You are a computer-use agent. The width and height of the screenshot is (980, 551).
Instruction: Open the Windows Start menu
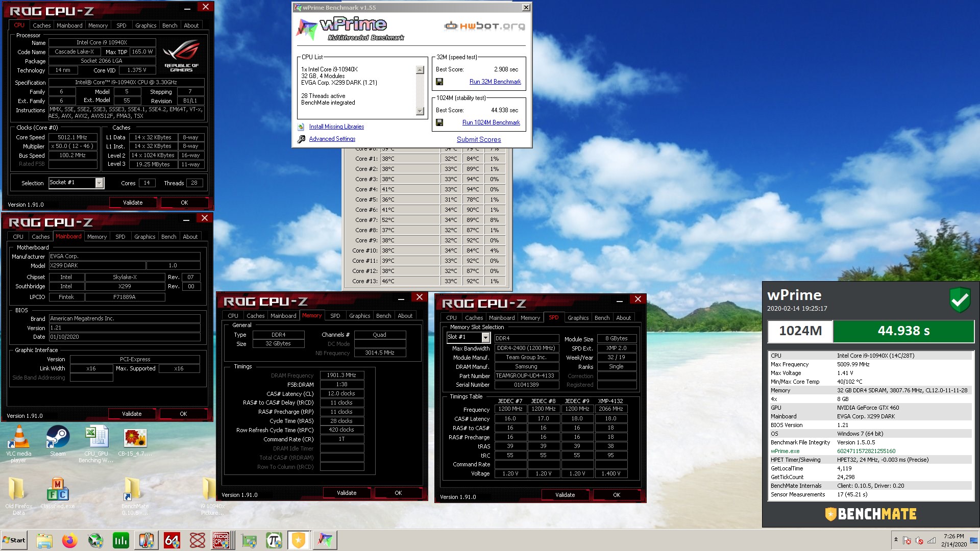[x=14, y=540]
